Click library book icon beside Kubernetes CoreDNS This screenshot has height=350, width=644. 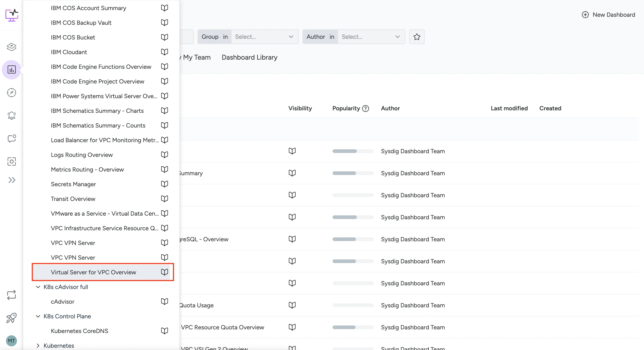point(165,331)
